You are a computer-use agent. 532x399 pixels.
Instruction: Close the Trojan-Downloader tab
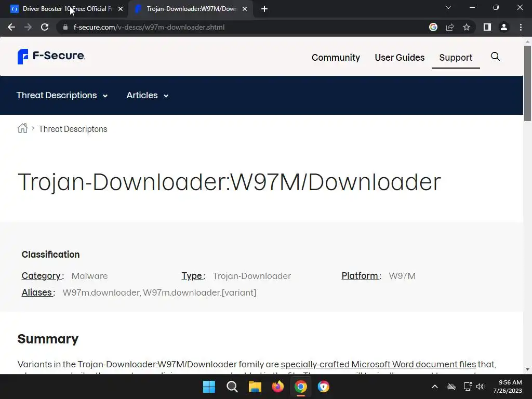tap(245, 9)
